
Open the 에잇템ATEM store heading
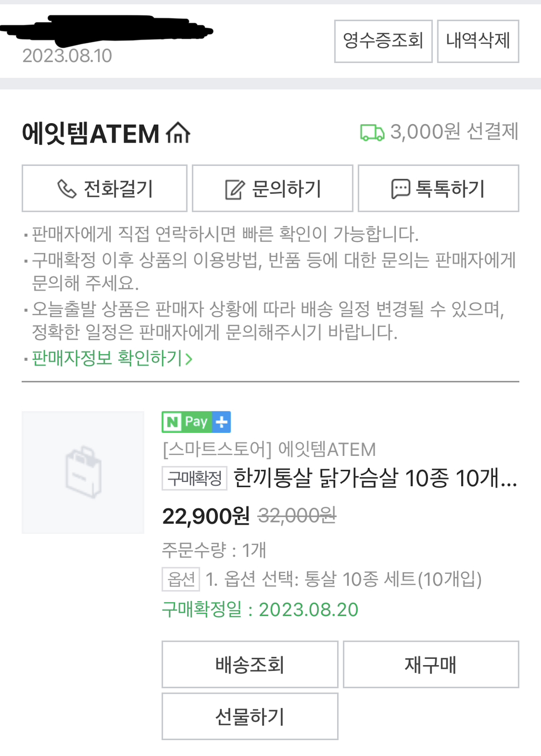tap(90, 133)
